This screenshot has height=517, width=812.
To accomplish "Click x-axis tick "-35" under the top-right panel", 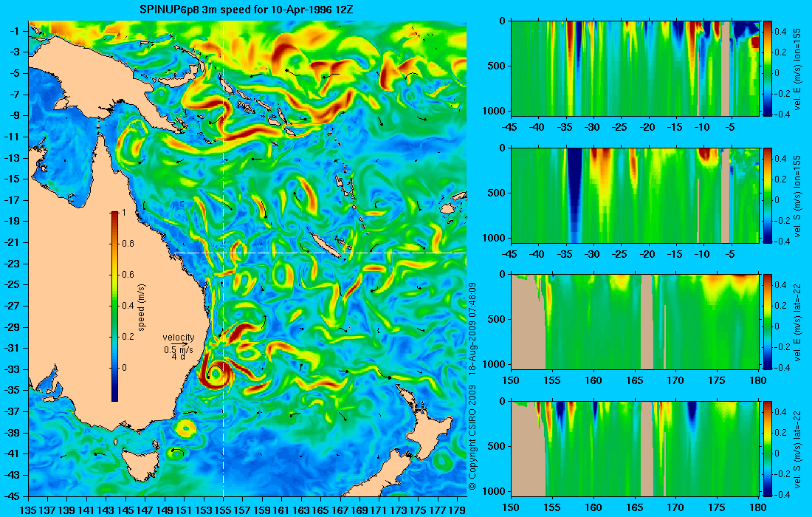I will pyautogui.click(x=565, y=128).
